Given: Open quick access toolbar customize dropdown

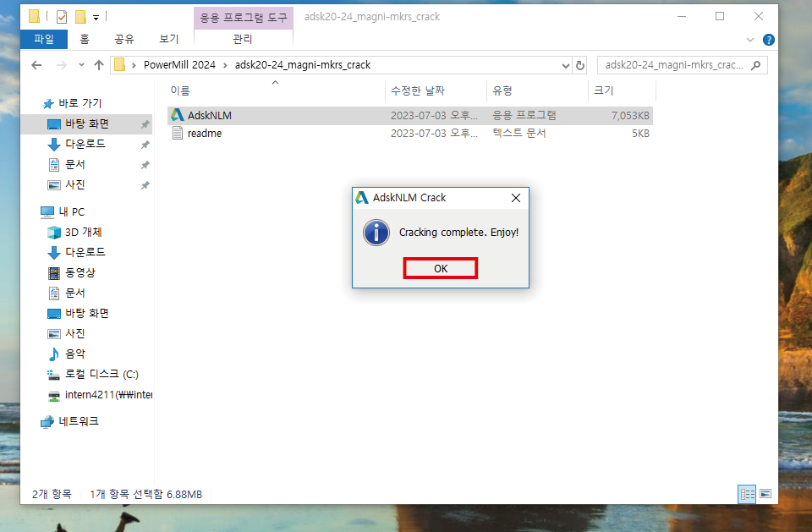Looking at the screenshot, I should click(96, 18).
